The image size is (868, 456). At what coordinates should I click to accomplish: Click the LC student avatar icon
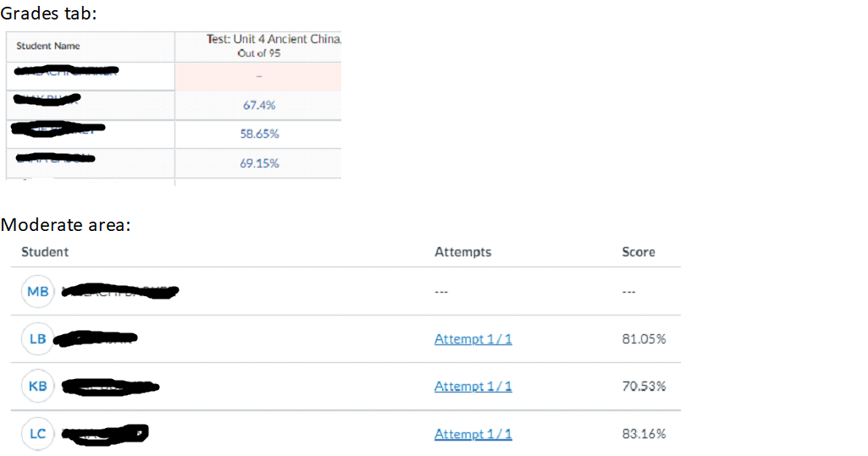coord(38,434)
